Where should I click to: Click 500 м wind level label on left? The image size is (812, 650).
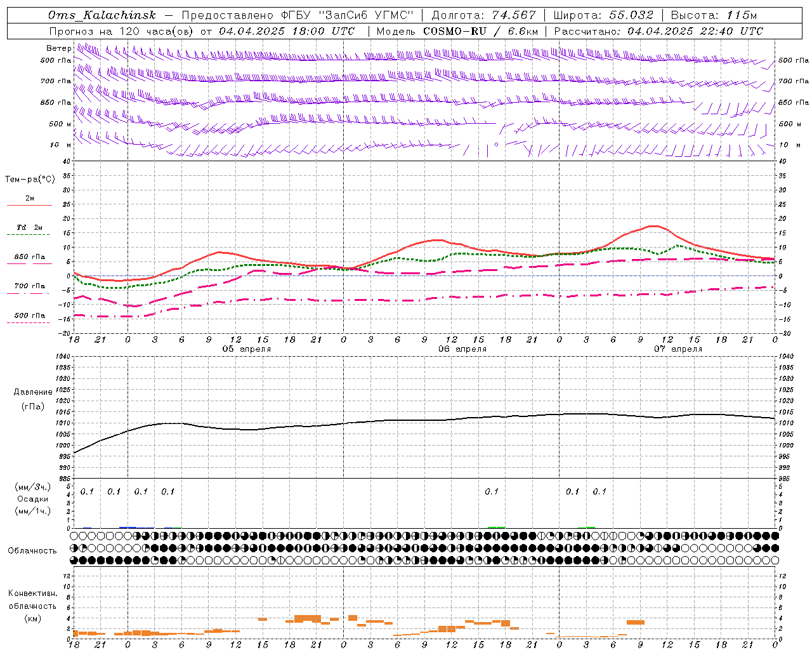click(60, 124)
